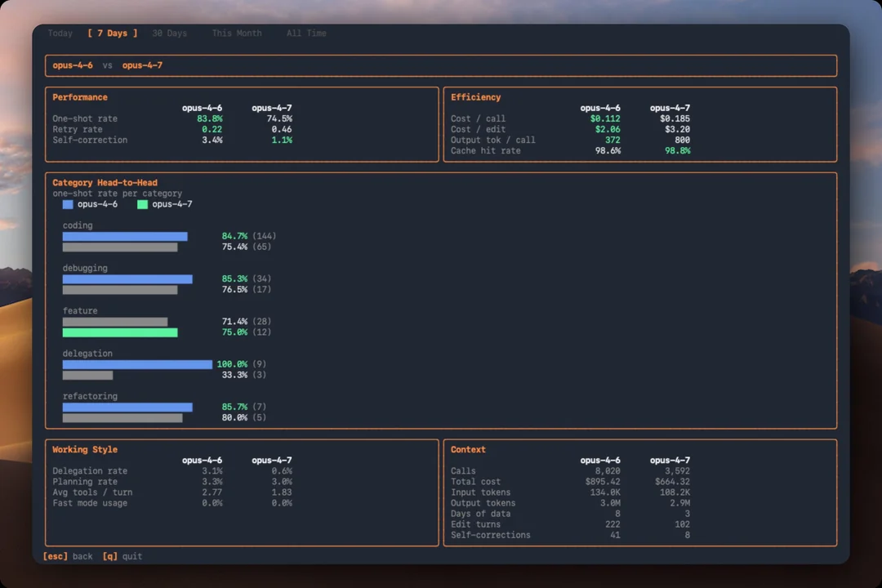Click the blue coding bar for opus-4-6
882x588 pixels.
(125, 236)
